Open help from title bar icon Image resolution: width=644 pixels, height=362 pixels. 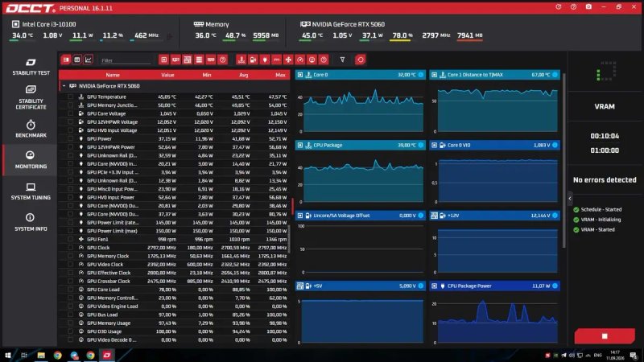573,7
